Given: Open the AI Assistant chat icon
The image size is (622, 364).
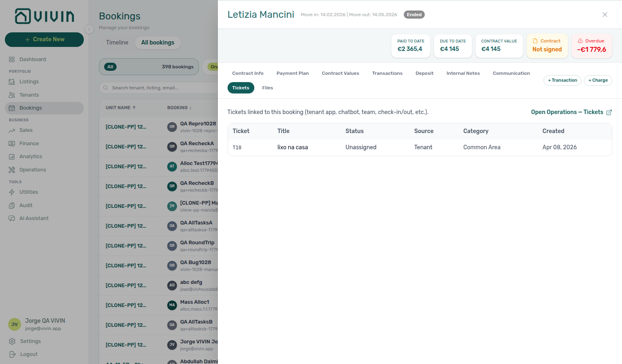Looking at the screenshot, I should (12, 218).
